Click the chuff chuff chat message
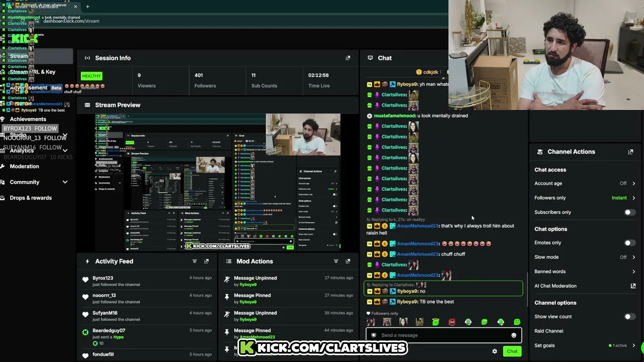This screenshot has height=362, width=644. pyautogui.click(x=453, y=254)
